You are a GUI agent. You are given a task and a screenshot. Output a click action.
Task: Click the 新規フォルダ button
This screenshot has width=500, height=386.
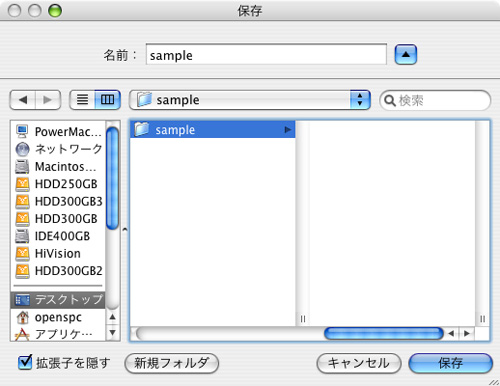(x=172, y=363)
